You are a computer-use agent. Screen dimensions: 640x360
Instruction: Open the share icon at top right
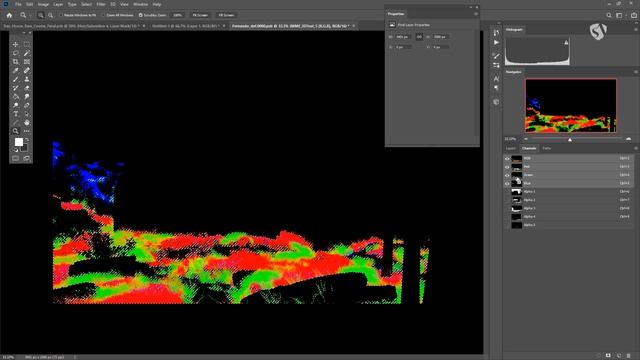click(633, 15)
